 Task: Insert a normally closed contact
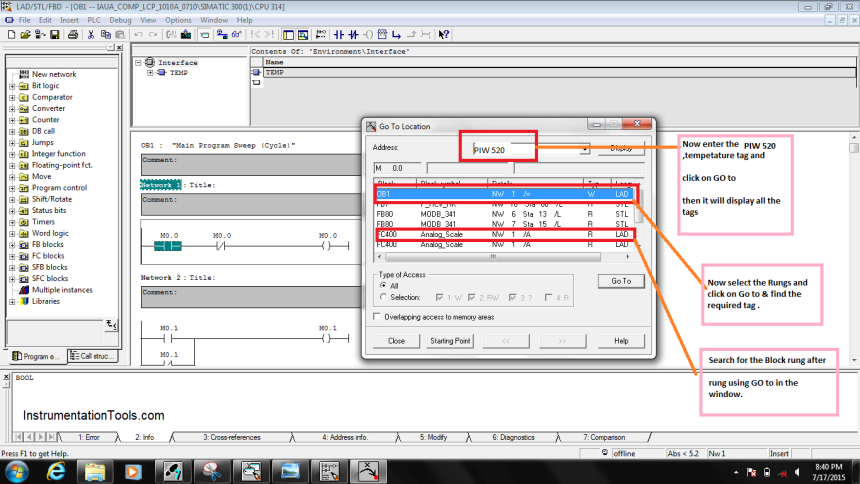click(353, 35)
